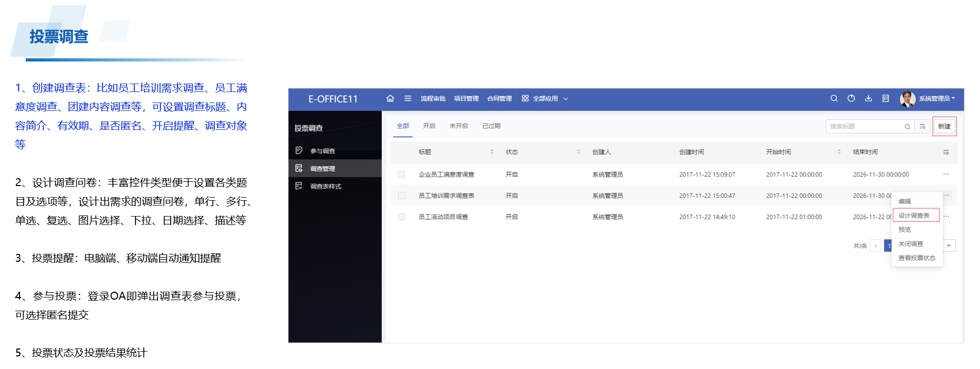Click the 投票调查 sidebar heading
The image size is (980, 369).
coord(309,128)
